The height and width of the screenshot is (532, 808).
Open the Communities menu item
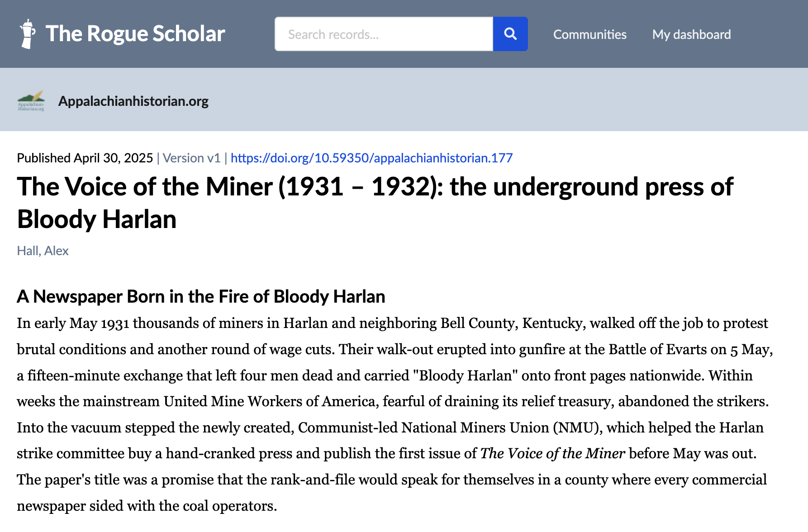pyautogui.click(x=589, y=34)
